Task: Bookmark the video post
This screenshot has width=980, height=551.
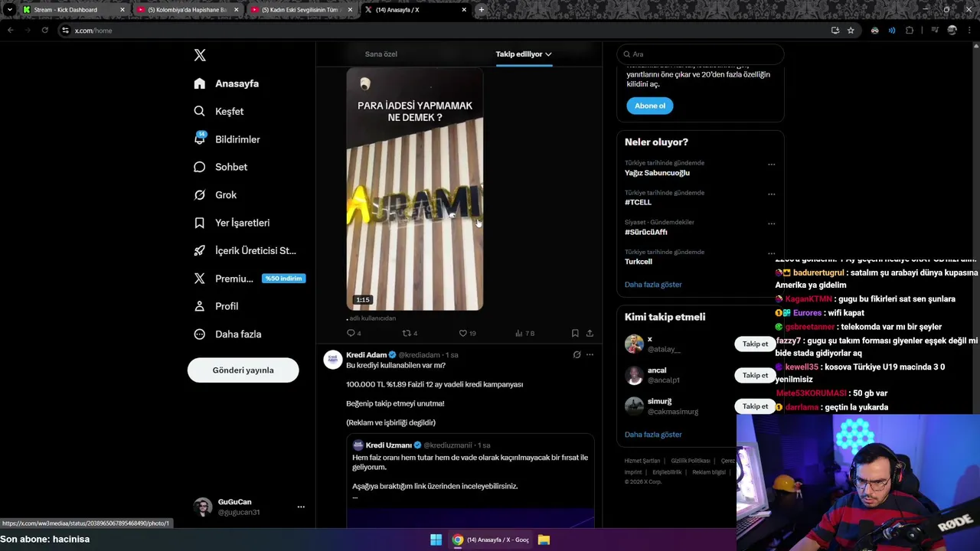Action: pyautogui.click(x=575, y=333)
